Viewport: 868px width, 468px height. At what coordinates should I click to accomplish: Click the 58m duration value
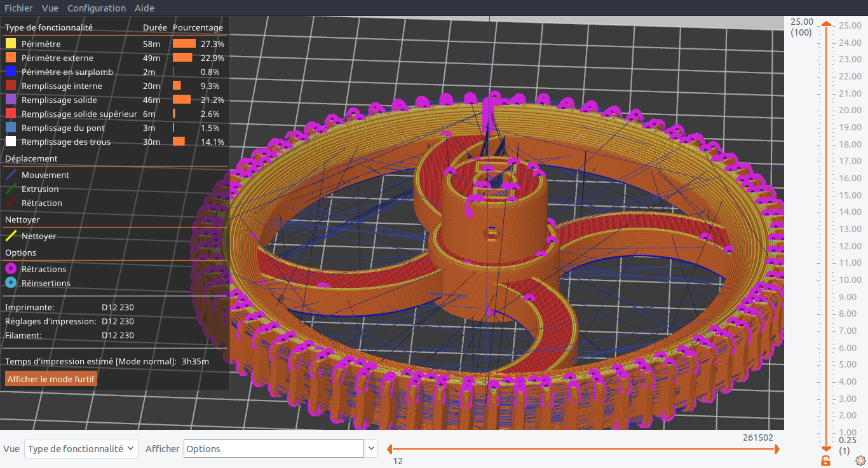click(152, 44)
